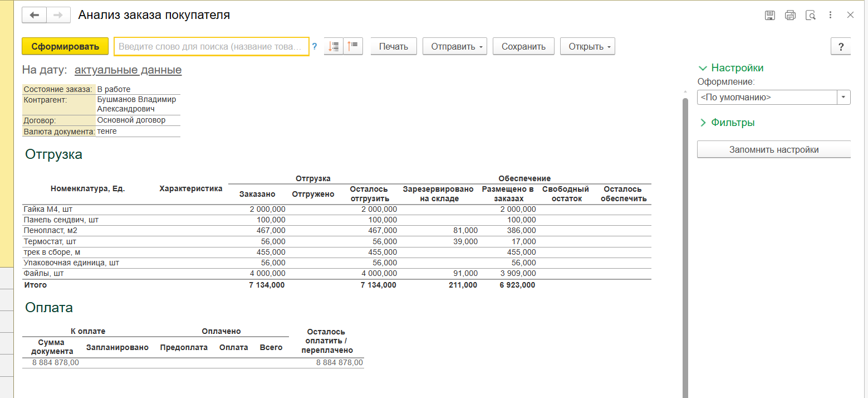Open the help button with question mark
The width and height of the screenshot is (868, 398).
pyautogui.click(x=840, y=47)
